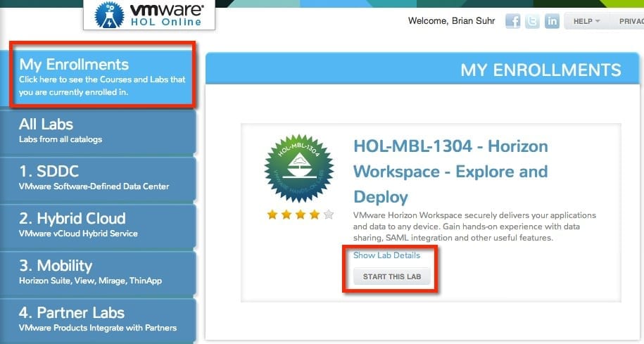The image size is (644, 344).
Task: Click the Welcome, Brian Suhr text
Action: [451, 21]
